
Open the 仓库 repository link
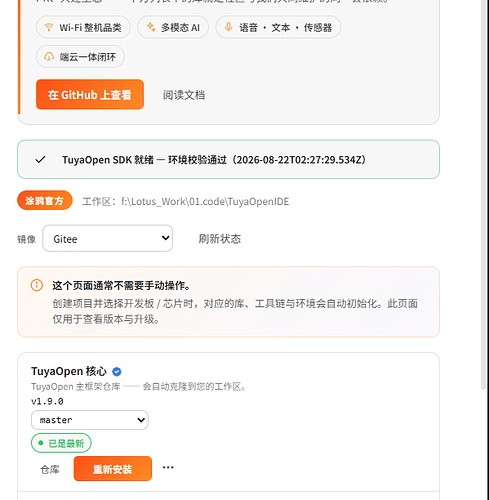(50, 469)
